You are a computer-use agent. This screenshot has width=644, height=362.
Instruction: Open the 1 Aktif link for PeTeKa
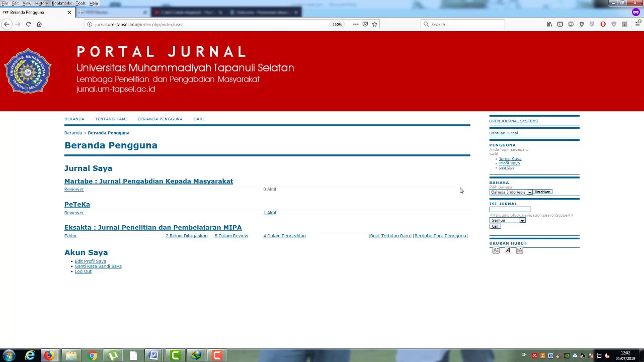point(270,213)
